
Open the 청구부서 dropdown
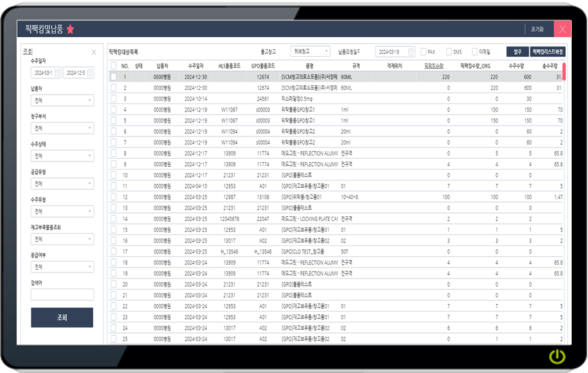pos(62,128)
